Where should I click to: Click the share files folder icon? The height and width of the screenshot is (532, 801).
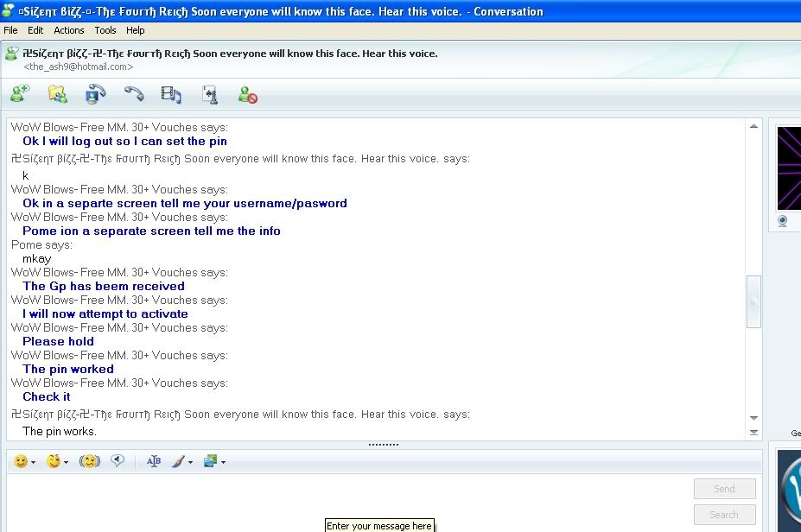(58, 94)
